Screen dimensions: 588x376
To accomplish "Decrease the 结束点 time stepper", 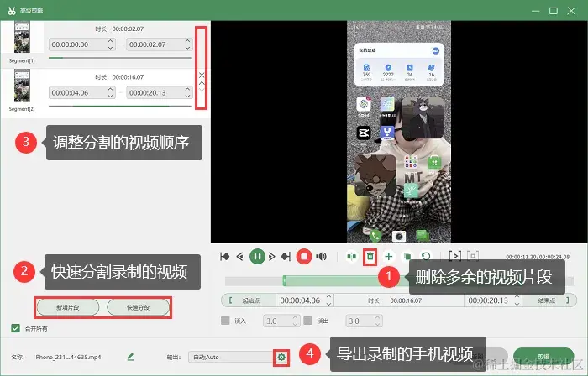I will (517, 304).
